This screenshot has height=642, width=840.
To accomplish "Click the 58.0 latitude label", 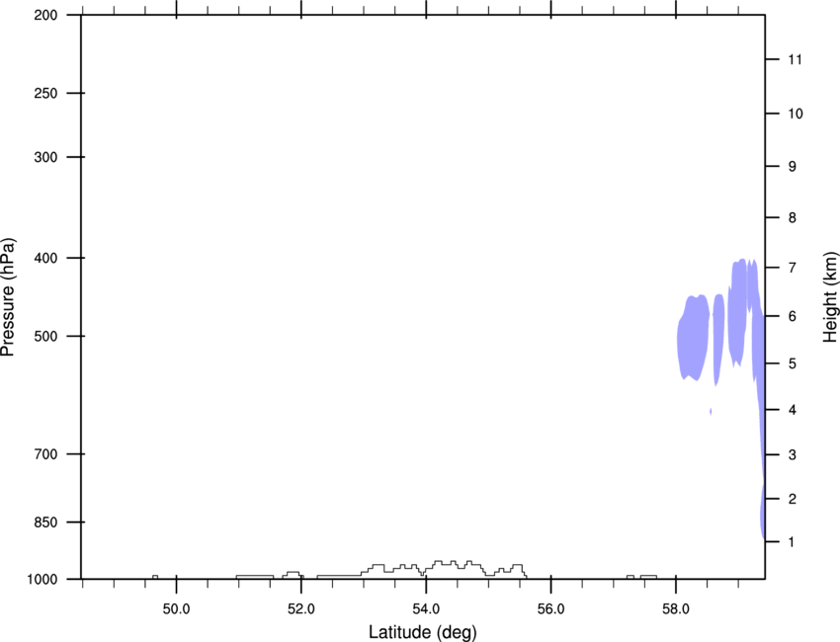I will 676,609.
